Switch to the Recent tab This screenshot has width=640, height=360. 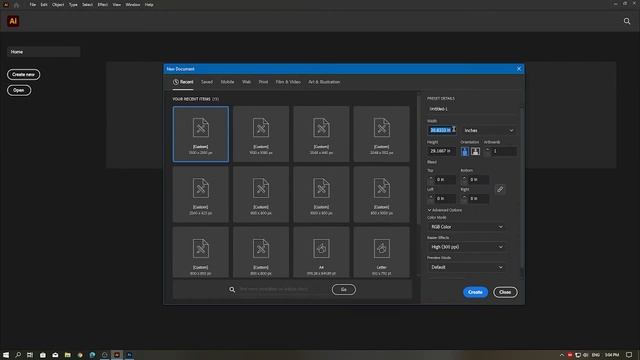coord(183,82)
